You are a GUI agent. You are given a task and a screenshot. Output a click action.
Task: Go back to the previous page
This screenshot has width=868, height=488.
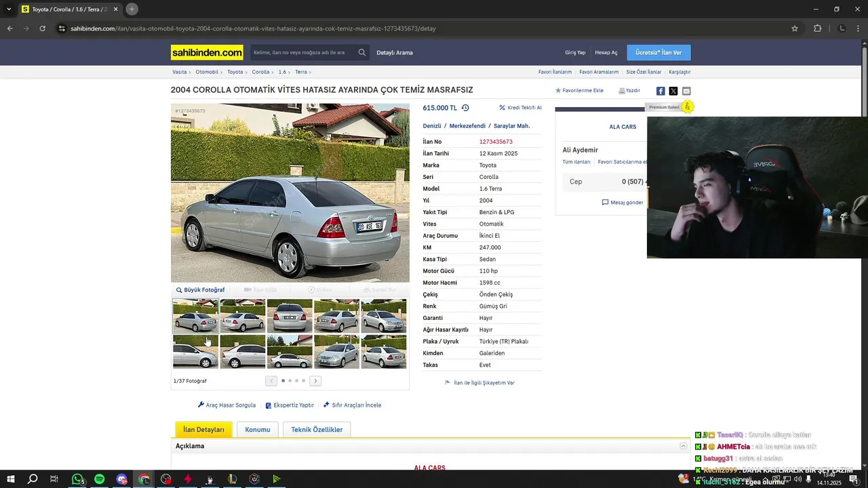pyautogui.click(x=9, y=28)
